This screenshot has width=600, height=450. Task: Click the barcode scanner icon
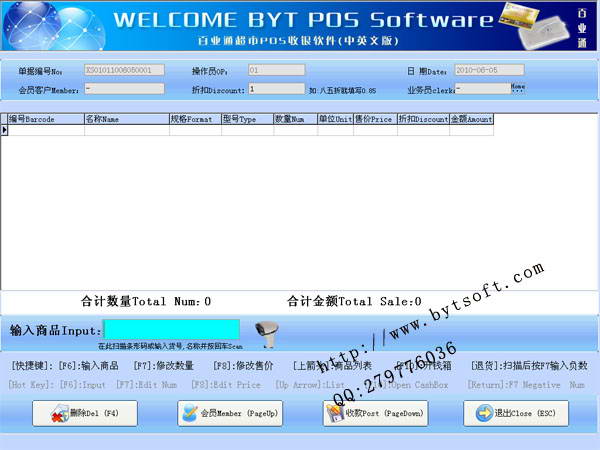[267, 334]
